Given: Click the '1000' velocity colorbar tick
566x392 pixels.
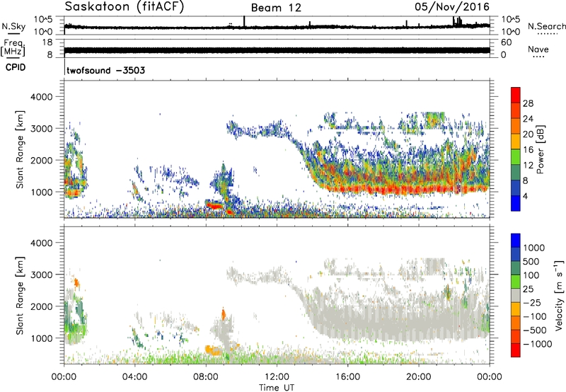Looking at the screenshot, I should [534, 248].
